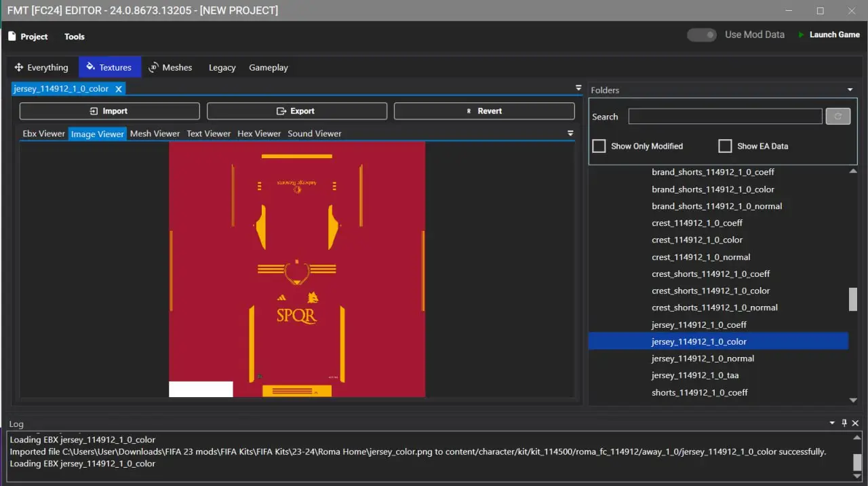Screen dimensions: 868x486
Task: Open the Tools menu
Action: click(x=75, y=37)
